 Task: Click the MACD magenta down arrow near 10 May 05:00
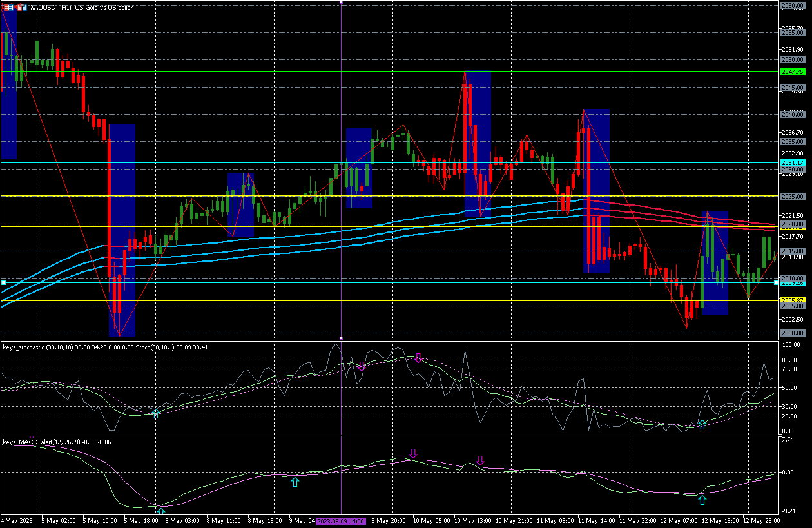[413, 453]
